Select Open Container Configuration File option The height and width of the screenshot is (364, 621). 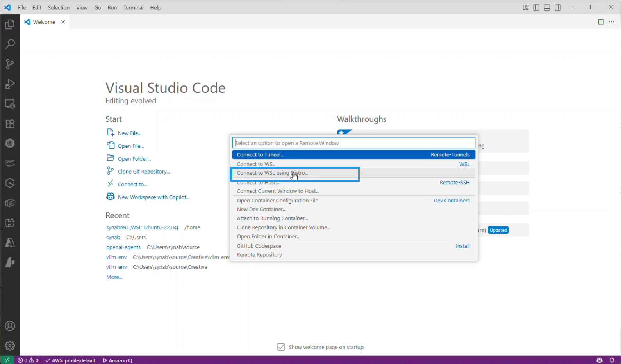point(354,201)
